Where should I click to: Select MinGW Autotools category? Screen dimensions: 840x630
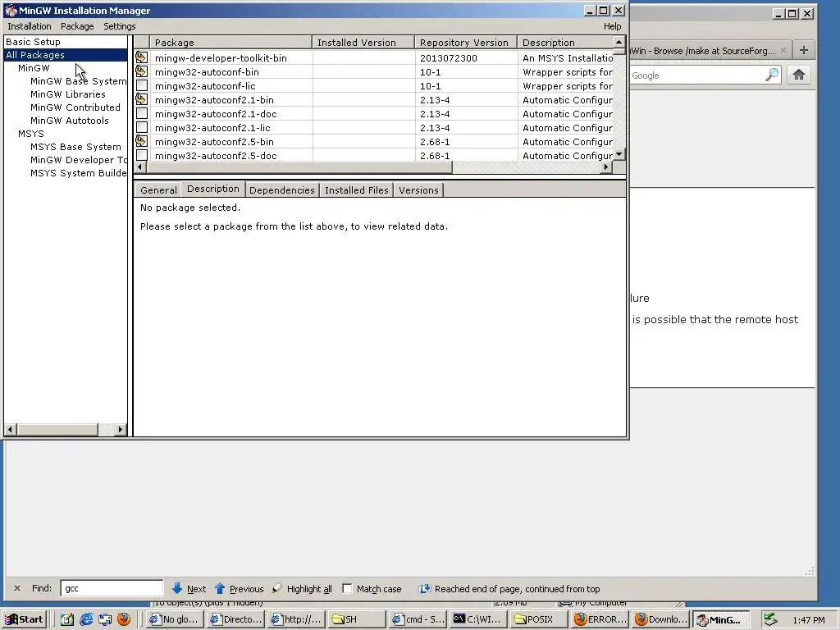click(70, 121)
